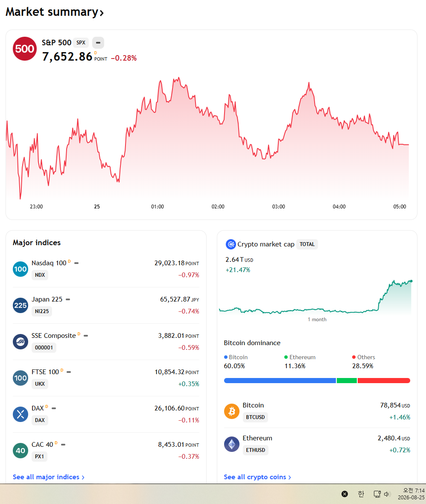426x504 pixels.
Task: Open the FTSE 100 index name
Action: click(x=45, y=372)
